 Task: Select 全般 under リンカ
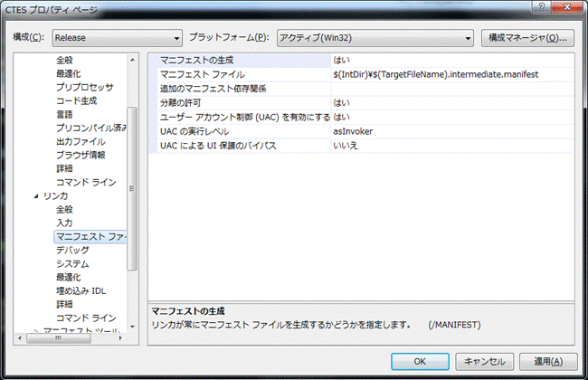click(64, 209)
